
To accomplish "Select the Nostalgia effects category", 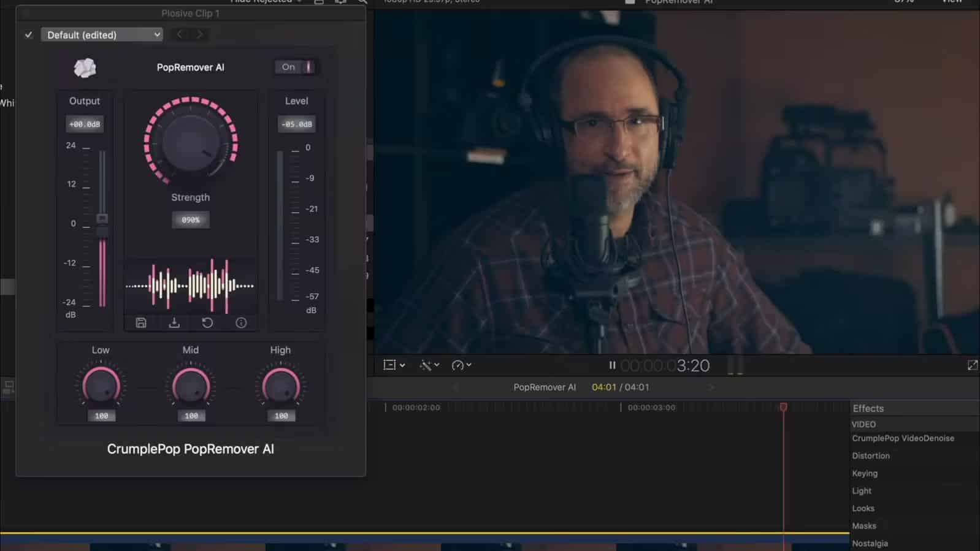I will coord(870,544).
